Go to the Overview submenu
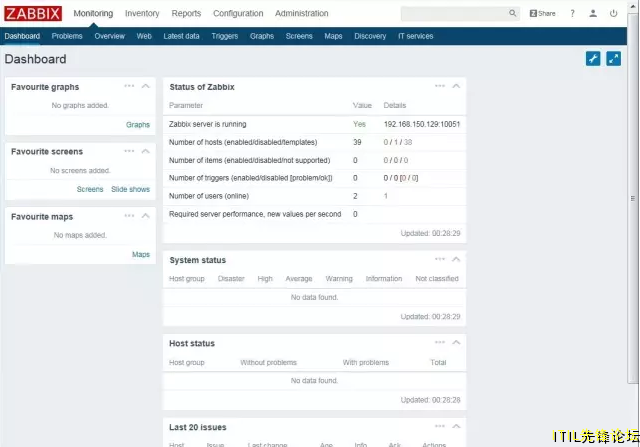This screenshot has height=447, width=640. (x=110, y=36)
